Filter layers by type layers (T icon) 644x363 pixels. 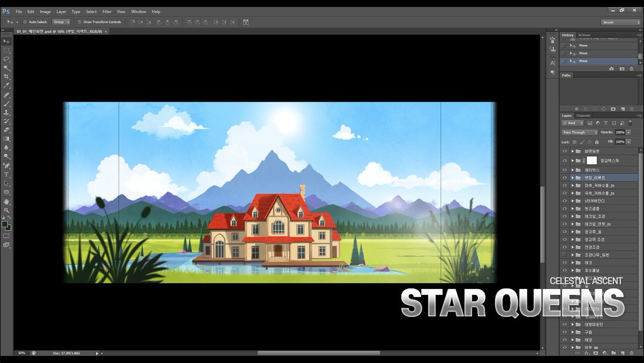coord(605,123)
